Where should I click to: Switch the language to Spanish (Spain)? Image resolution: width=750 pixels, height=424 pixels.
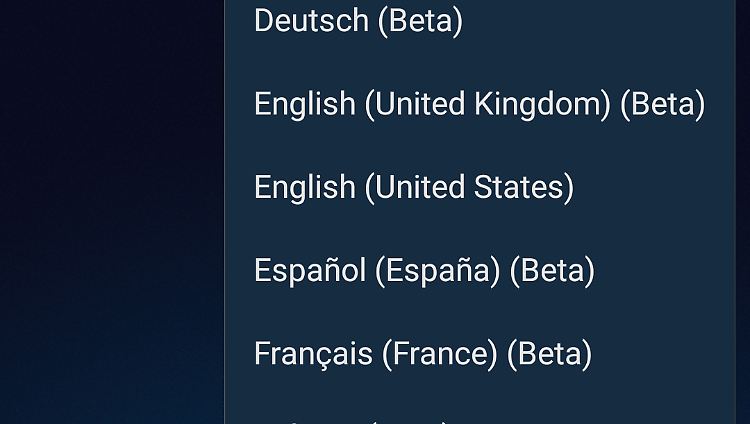424,270
